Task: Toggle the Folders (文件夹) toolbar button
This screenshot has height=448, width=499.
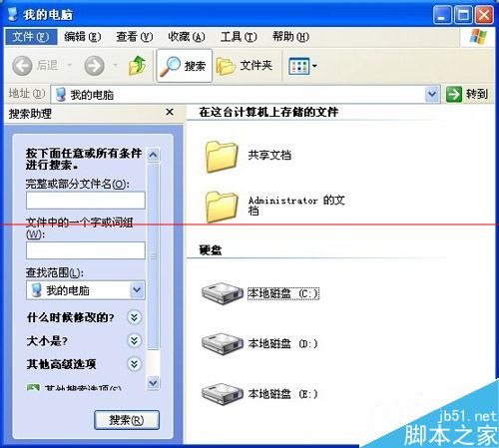Action: (x=245, y=66)
